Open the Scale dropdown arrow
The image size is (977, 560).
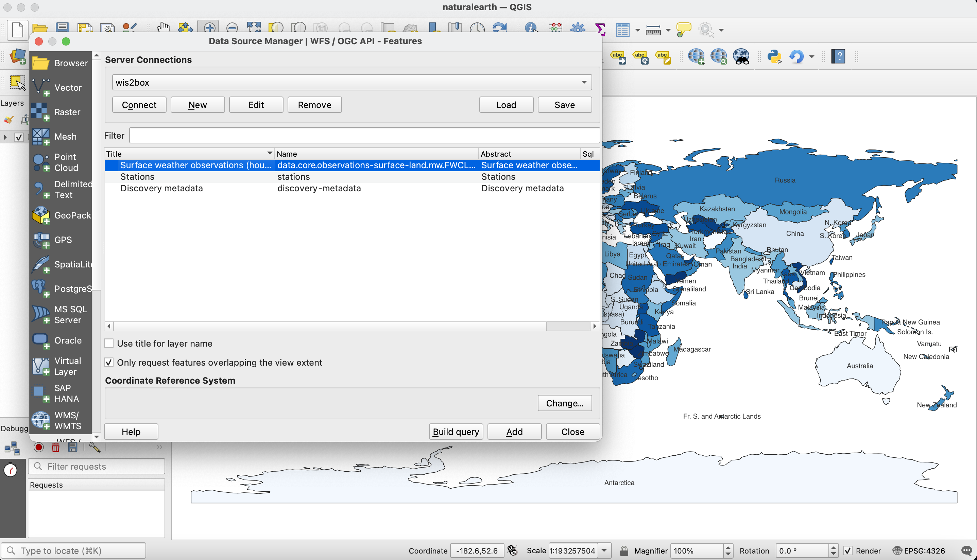(604, 551)
